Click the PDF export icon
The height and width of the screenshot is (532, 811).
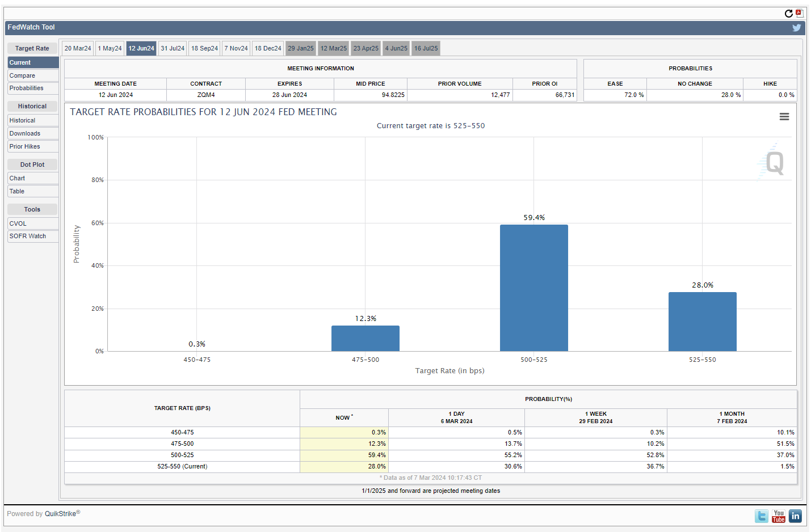[799, 13]
